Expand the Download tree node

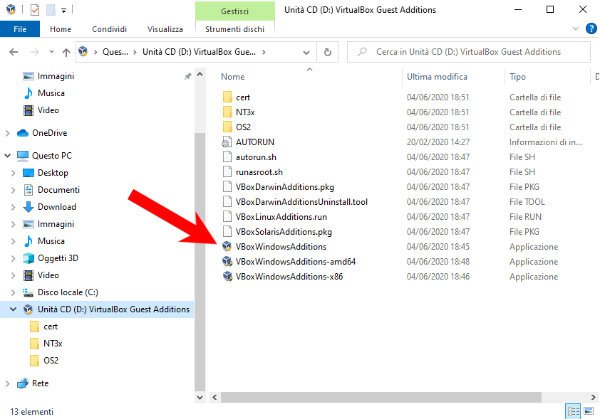[x=13, y=207]
